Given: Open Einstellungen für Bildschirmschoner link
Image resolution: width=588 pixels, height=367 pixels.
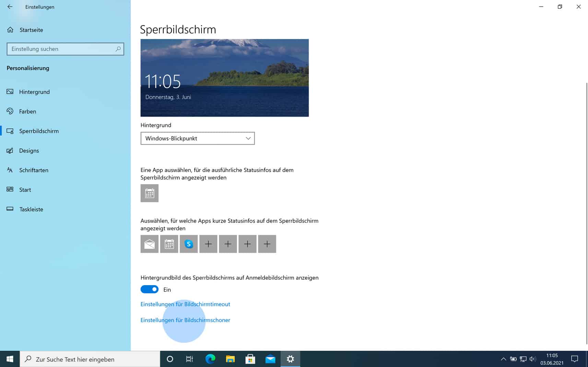Looking at the screenshot, I should (185, 320).
